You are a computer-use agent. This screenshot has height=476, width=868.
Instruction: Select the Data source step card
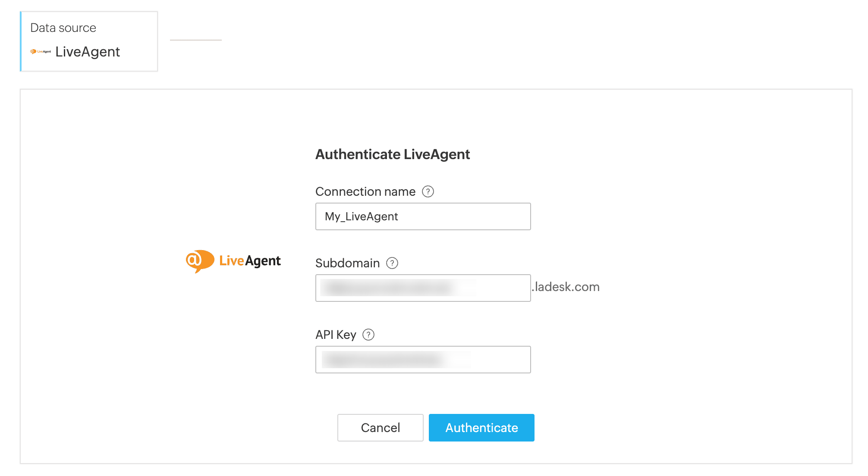tap(89, 41)
